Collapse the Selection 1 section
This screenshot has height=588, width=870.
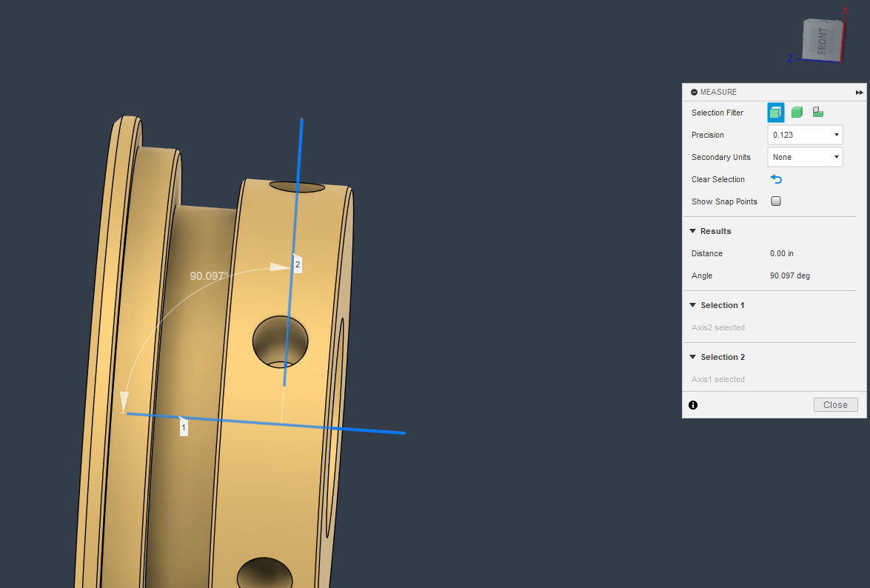692,305
